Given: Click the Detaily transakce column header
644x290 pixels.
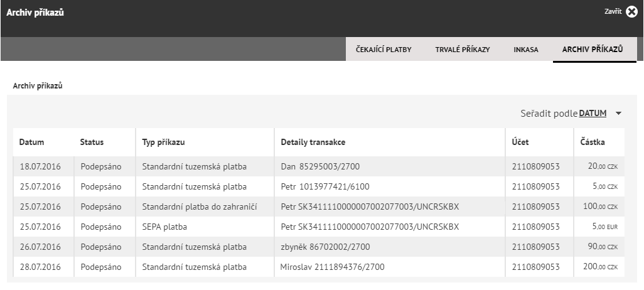Looking at the screenshot, I should [313, 142].
